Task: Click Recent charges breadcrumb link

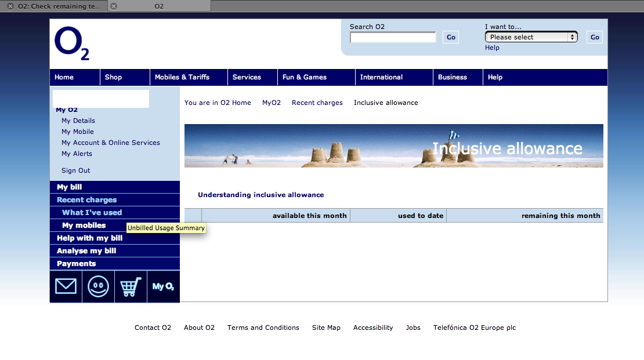Action: [x=317, y=103]
